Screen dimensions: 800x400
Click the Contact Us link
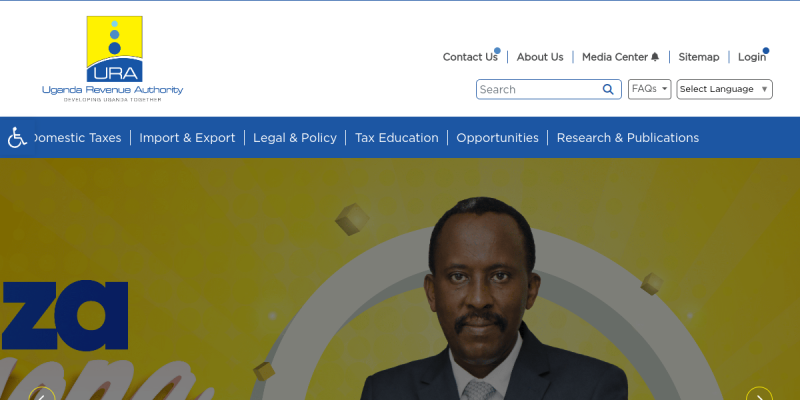click(470, 57)
